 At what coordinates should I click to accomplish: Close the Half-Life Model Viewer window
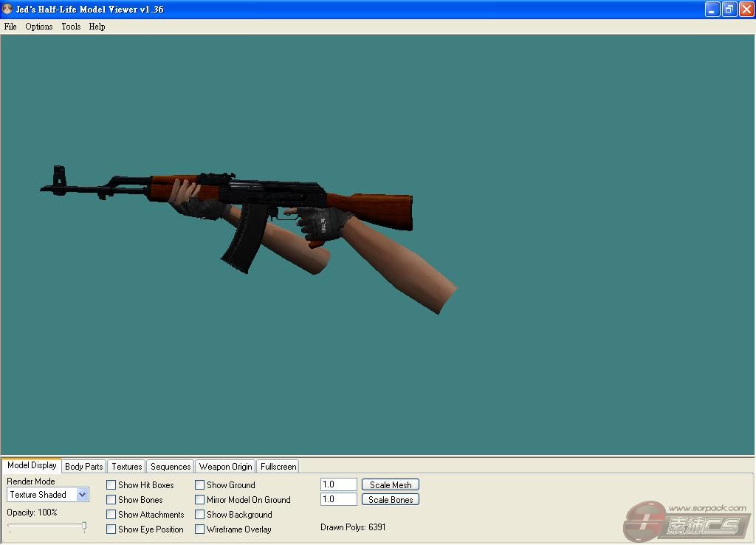coord(746,10)
